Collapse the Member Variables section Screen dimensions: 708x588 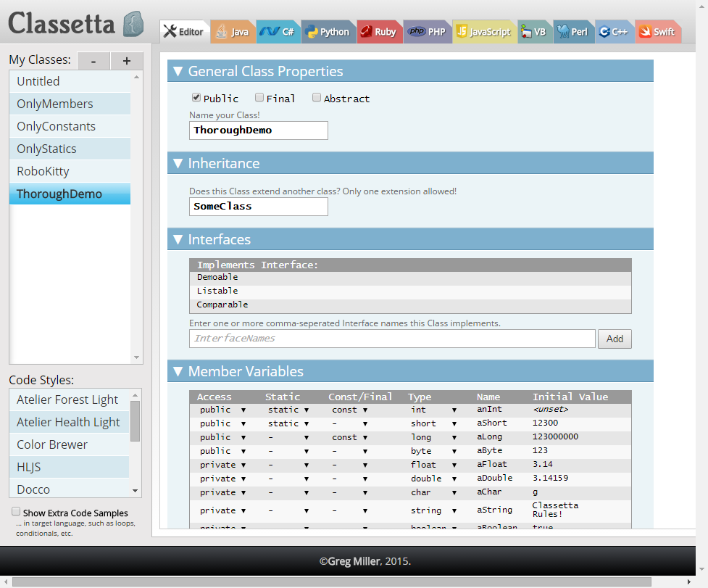[178, 370]
